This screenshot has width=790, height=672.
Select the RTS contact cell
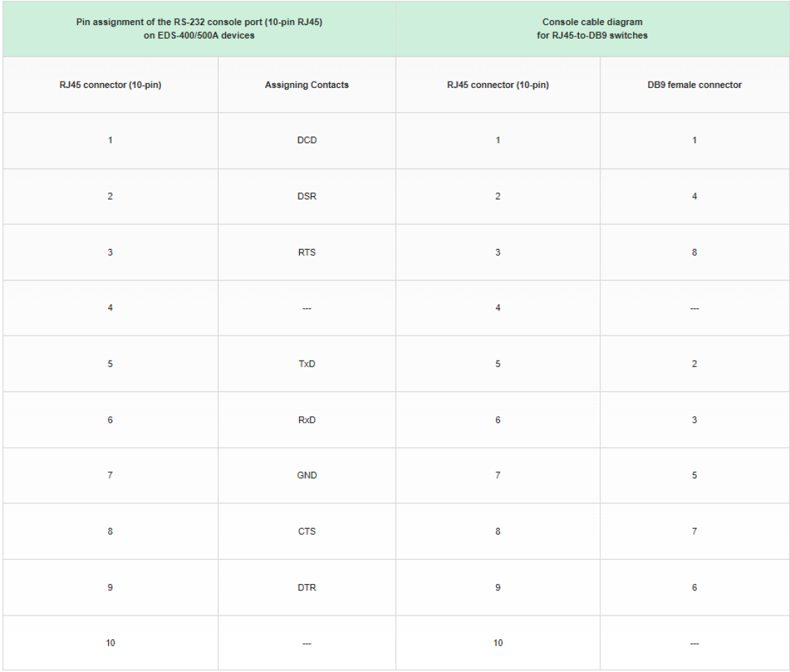[307, 253]
